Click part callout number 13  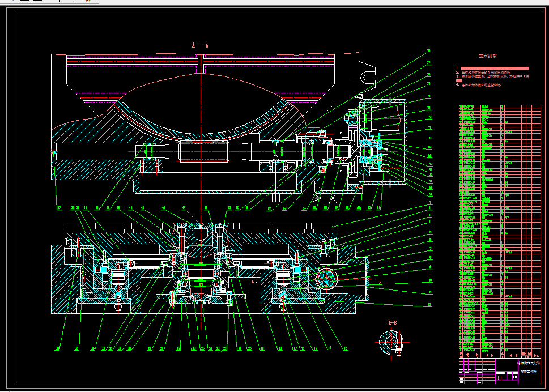click(x=346, y=348)
